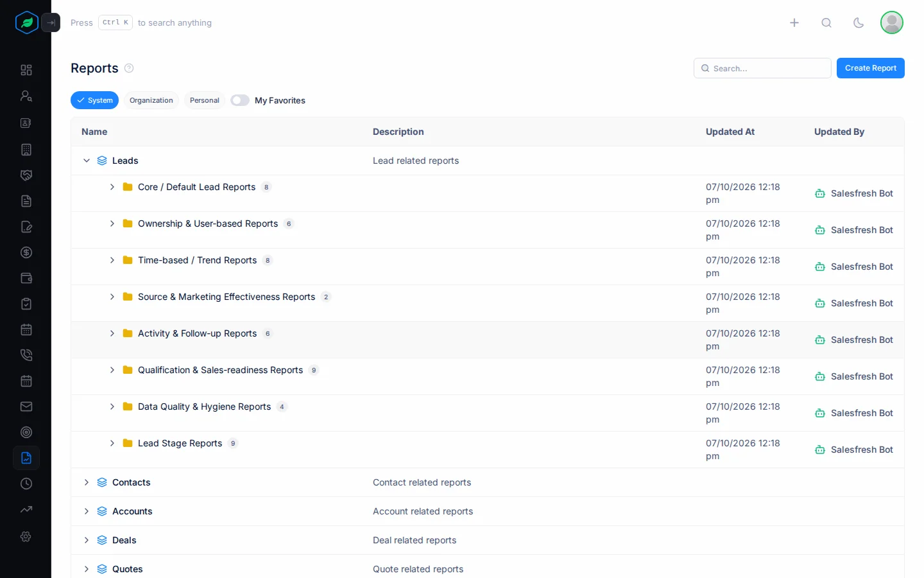The height and width of the screenshot is (578, 924).
Task: Select the System filter tab
Action: coord(94,100)
